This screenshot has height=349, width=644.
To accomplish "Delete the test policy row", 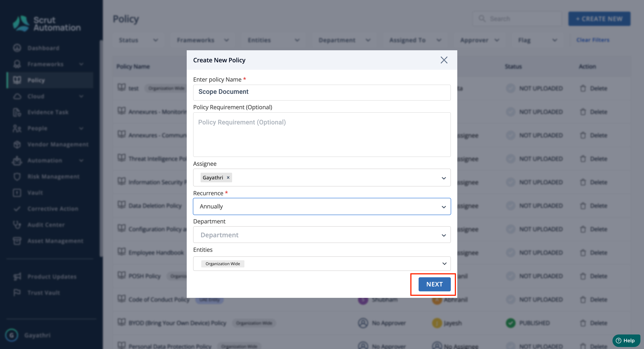I will (x=594, y=88).
